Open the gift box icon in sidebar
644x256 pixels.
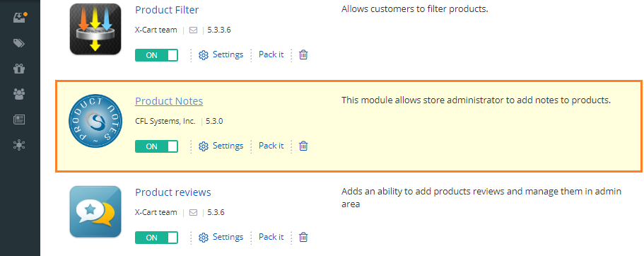19,69
